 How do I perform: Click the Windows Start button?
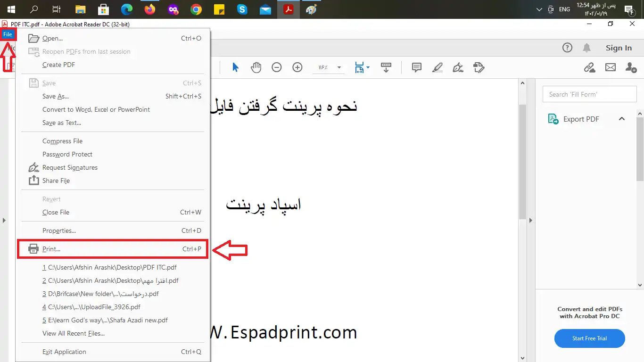(11, 9)
